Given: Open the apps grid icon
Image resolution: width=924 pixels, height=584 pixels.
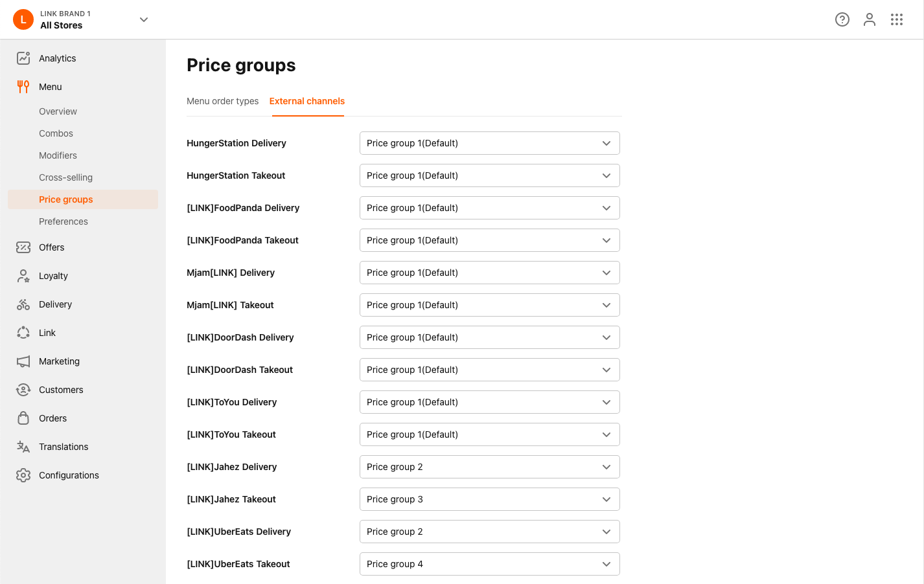Looking at the screenshot, I should tap(897, 19).
